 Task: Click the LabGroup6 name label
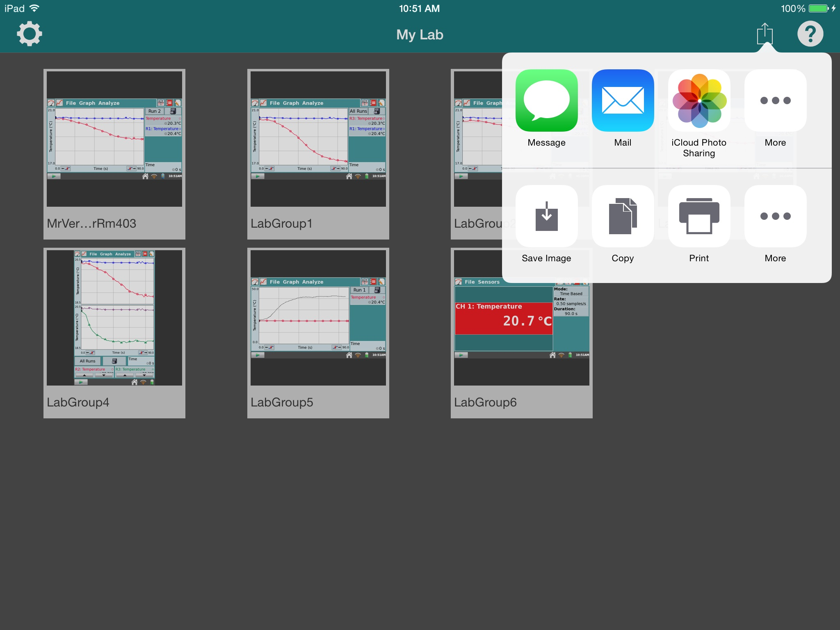point(485,402)
